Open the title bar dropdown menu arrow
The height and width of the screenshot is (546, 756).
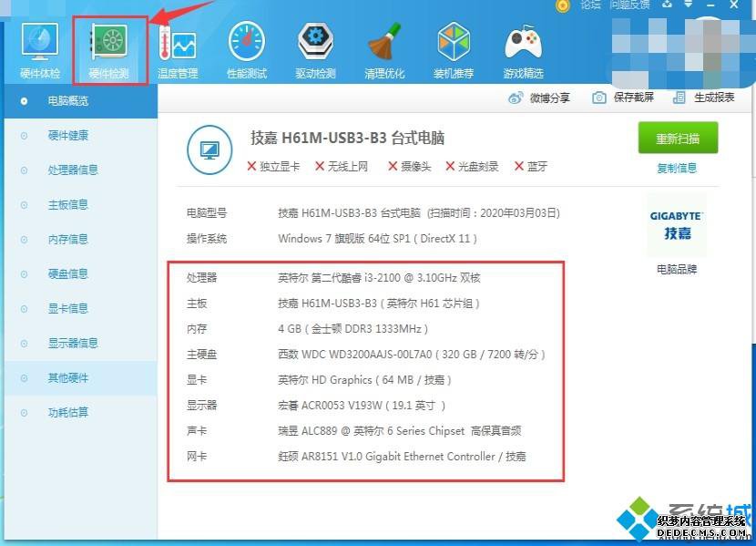click(x=689, y=4)
